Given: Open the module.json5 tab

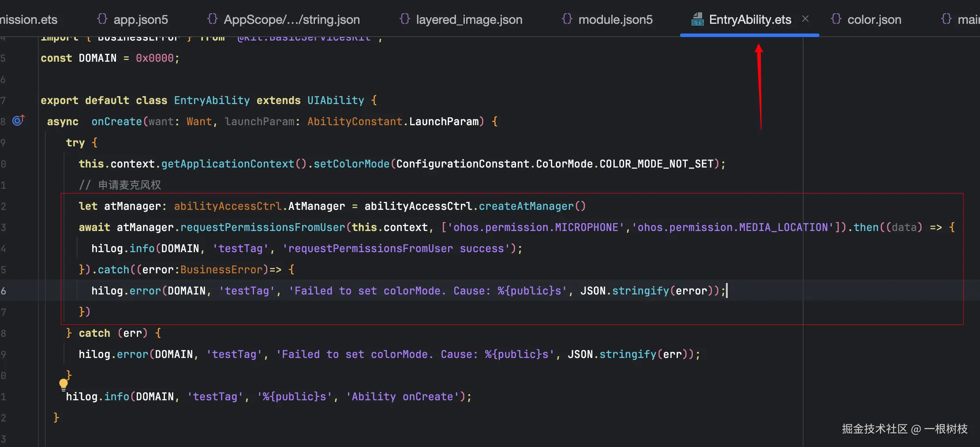Looking at the screenshot, I should 607,19.
